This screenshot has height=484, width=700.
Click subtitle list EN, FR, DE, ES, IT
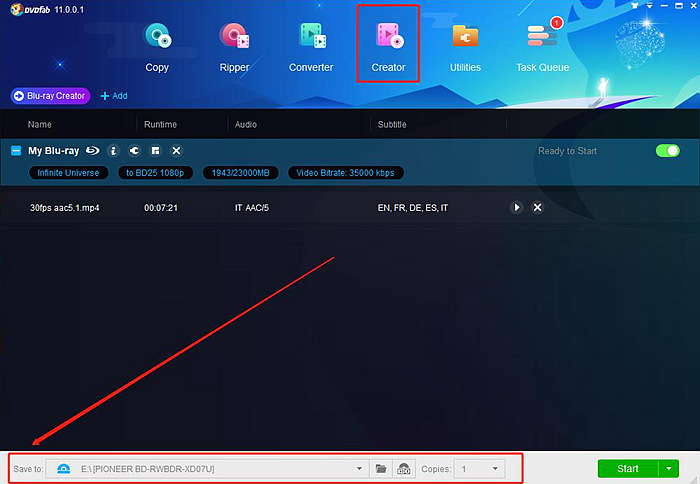[412, 208]
